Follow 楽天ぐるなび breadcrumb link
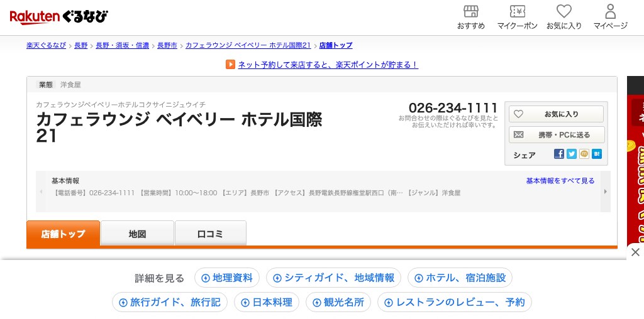This screenshot has height=319, width=644. [x=46, y=45]
